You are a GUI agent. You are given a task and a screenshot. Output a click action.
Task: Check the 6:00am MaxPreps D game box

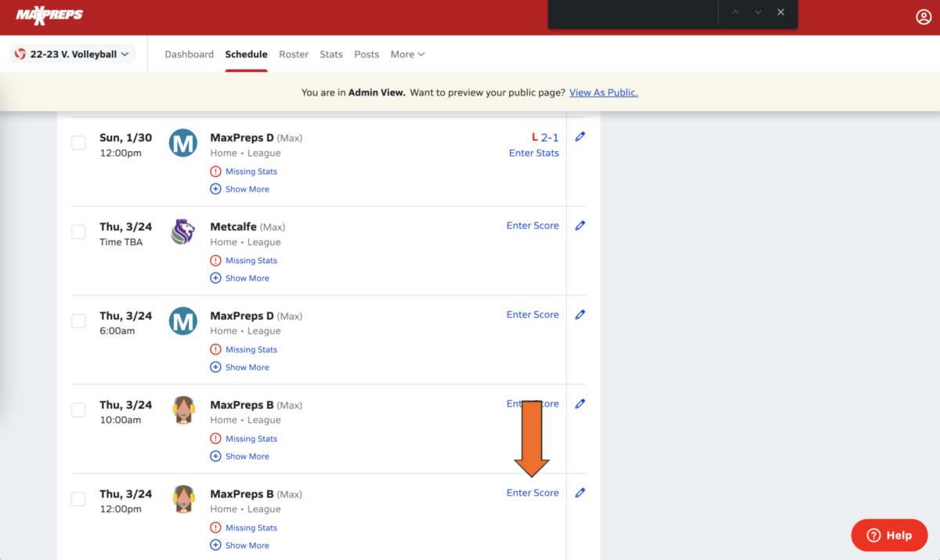tap(78, 321)
